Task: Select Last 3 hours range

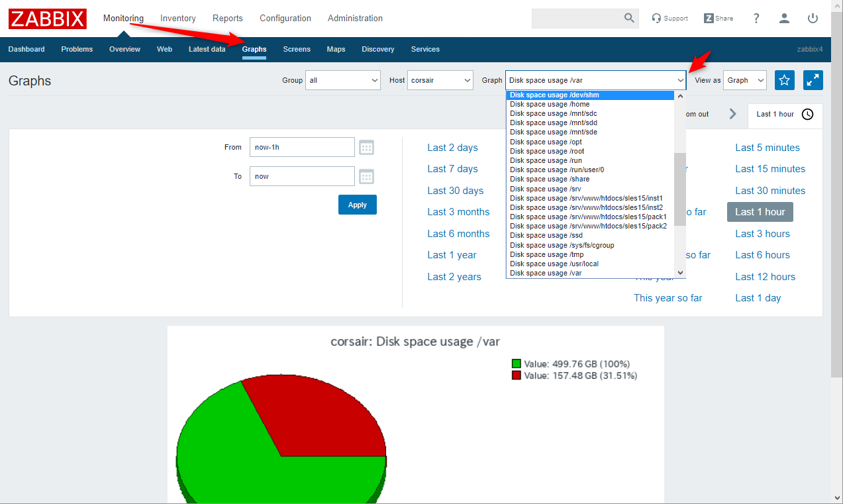Action: [x=762, y=234]
